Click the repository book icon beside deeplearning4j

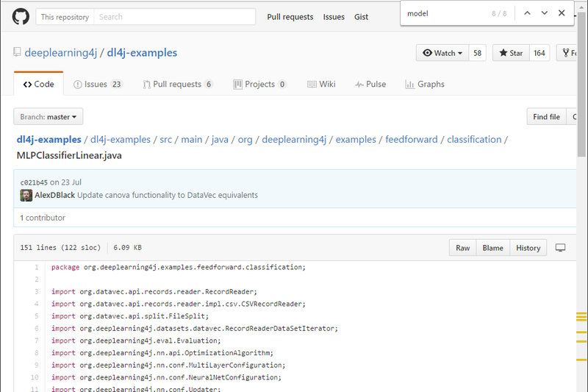(x=17, y=51)
